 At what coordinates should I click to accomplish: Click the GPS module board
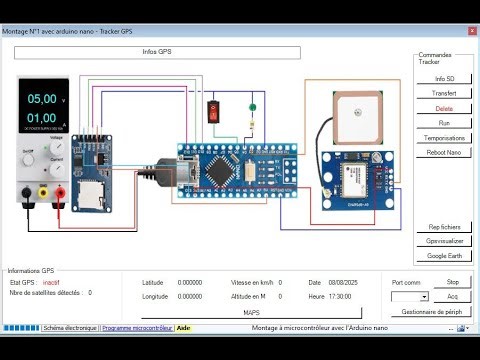358,181
